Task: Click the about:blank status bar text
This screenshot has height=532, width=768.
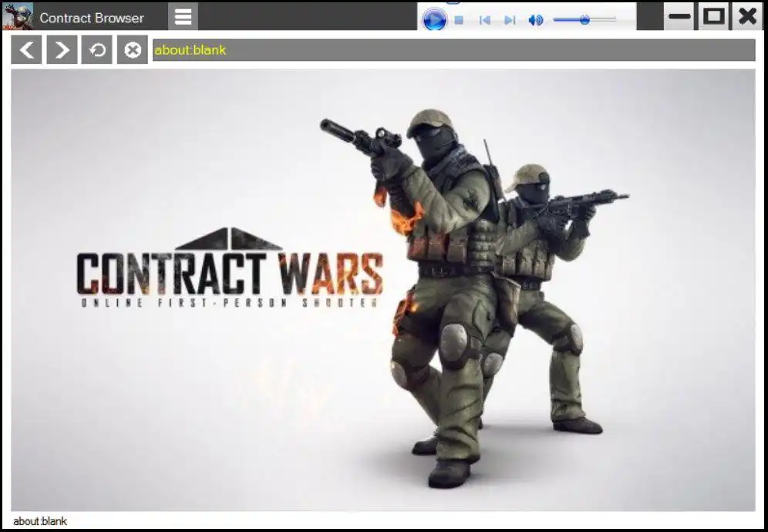Action: 40,521
